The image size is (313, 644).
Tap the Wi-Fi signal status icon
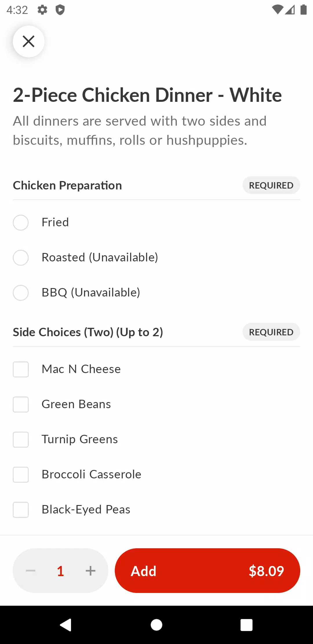[277, 10]
